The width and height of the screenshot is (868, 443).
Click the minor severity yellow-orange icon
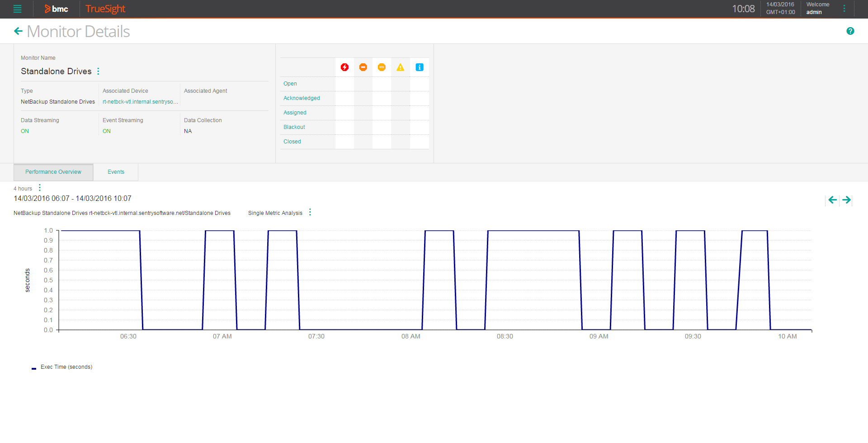[x=382, y=67]
